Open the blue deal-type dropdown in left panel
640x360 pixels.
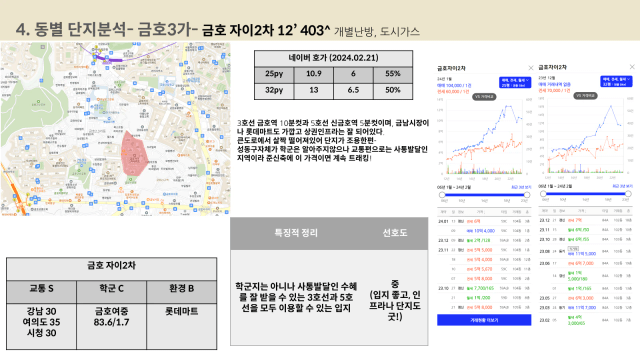click(x=515, y=82)
